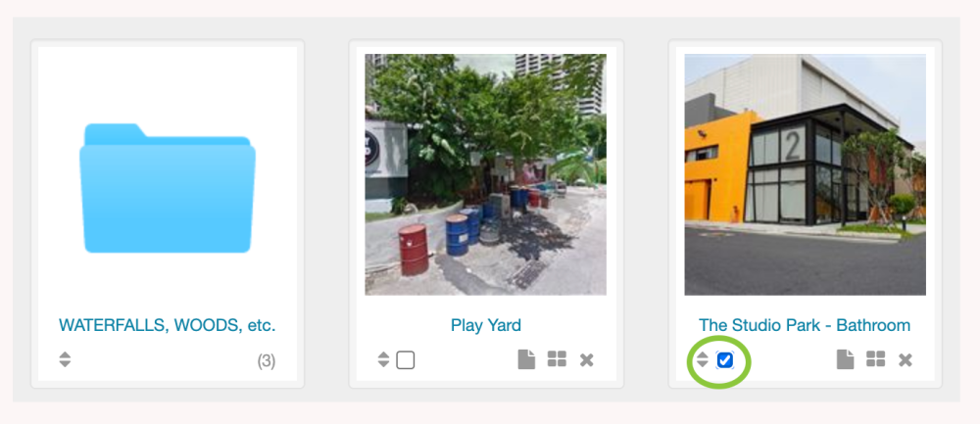Click the reorder arrows on Studio Park card
The height and width of the screenshot is (424, 980).
coord(703,359)
